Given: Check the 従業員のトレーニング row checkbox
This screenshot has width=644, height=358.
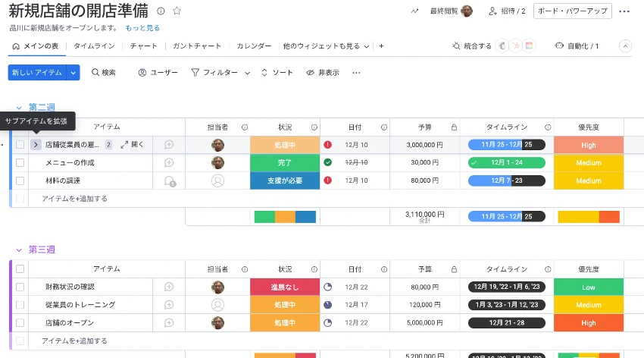Looking at the screenshot, I should 20,305.
